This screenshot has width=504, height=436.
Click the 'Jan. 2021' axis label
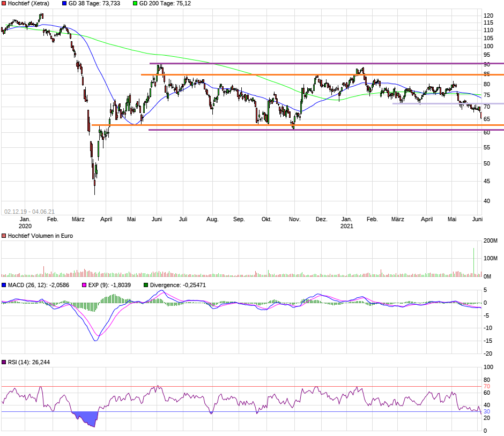346,222
